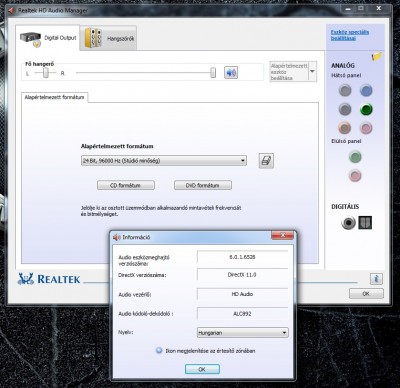Click the Realtek title bar app icon
The height and width of the screenshot is (388, 400).
[x=12, y=10]
